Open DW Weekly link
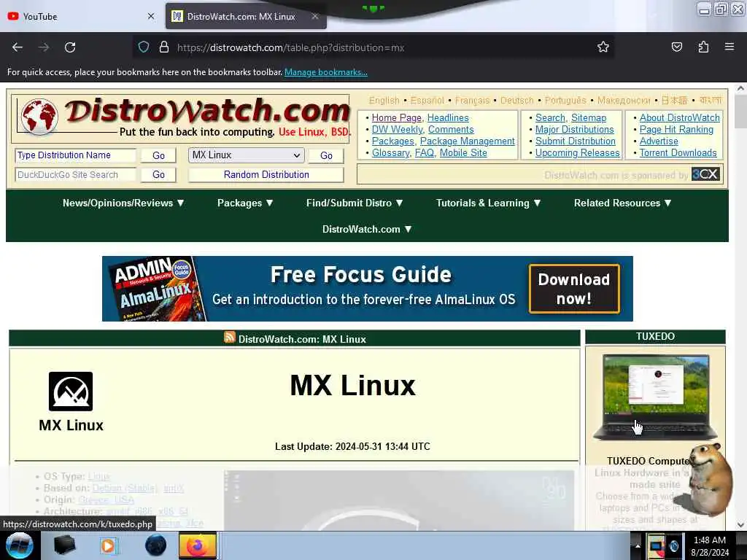 397,130
